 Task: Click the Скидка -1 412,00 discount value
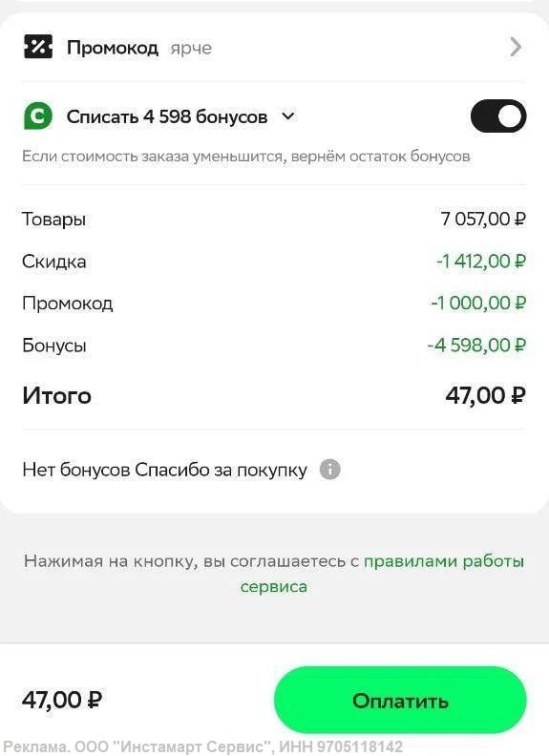pos(481,262)
